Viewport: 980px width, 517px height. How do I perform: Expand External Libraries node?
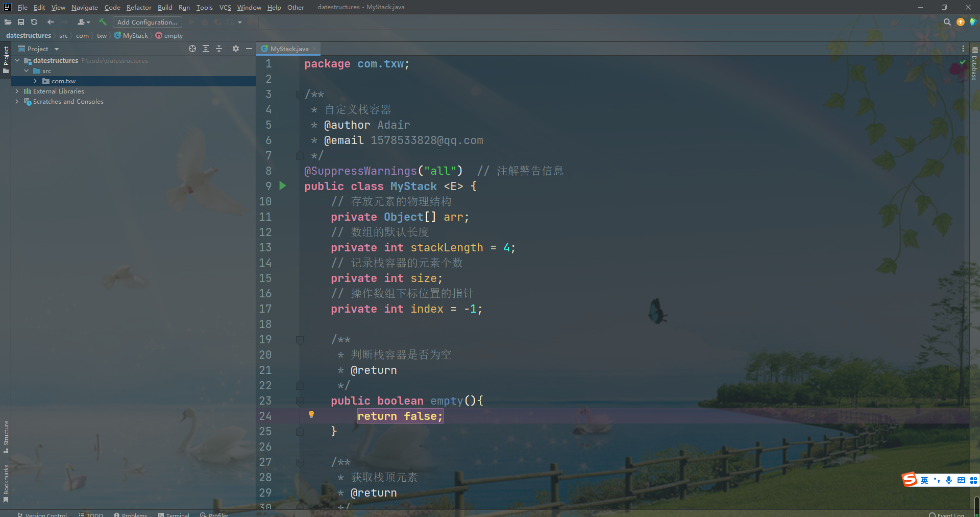point(17,91)
